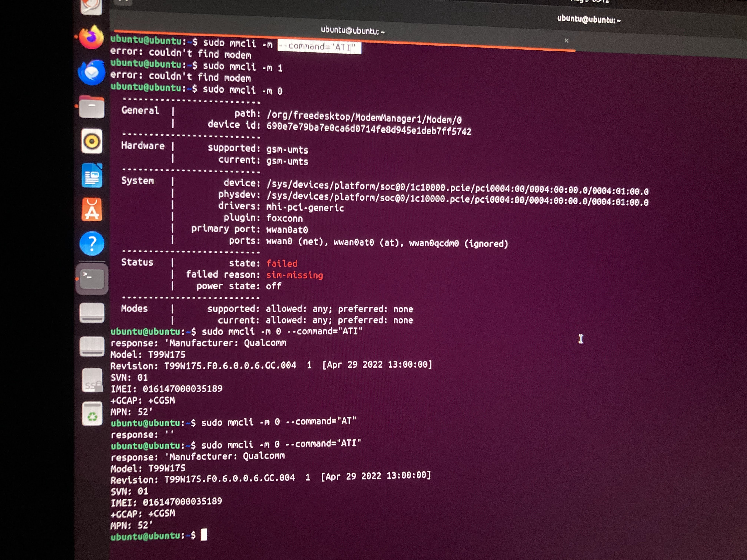This screenshot has width=747, height=560.
Task: Switch to the left ubuntu@ubuntu terminal tab
Action: (353, 31)
